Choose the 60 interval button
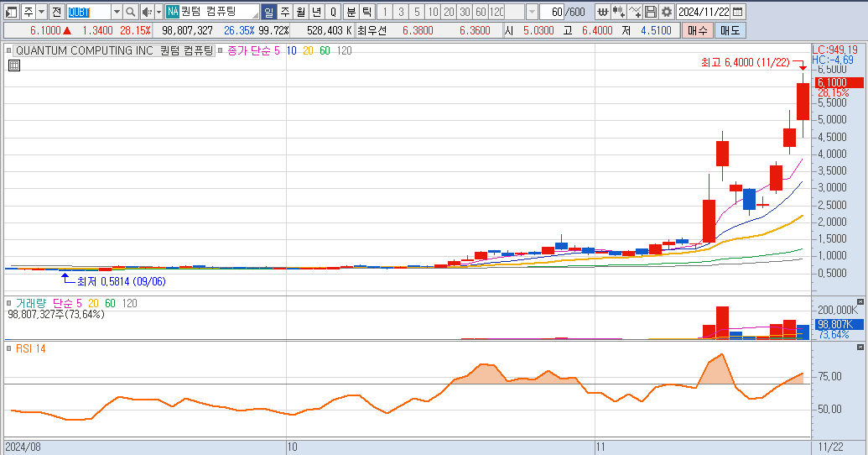Image resolution: width=868 pixels, height=455 pixels. pyautogui.click(x=481, y=12)
